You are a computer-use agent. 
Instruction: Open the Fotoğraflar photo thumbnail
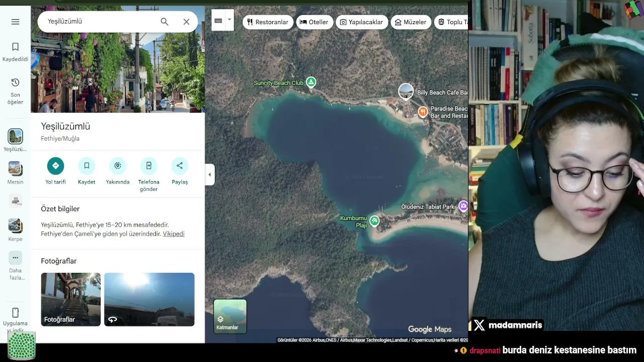coord(70,299)
